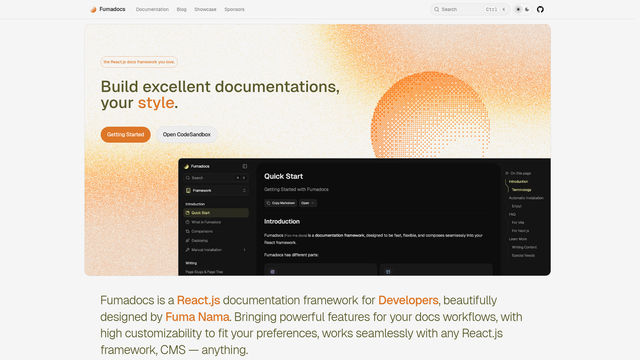Click the Fumadocs logo in the docs preview sidebar
640x360 pixels.
click(197, 166)
